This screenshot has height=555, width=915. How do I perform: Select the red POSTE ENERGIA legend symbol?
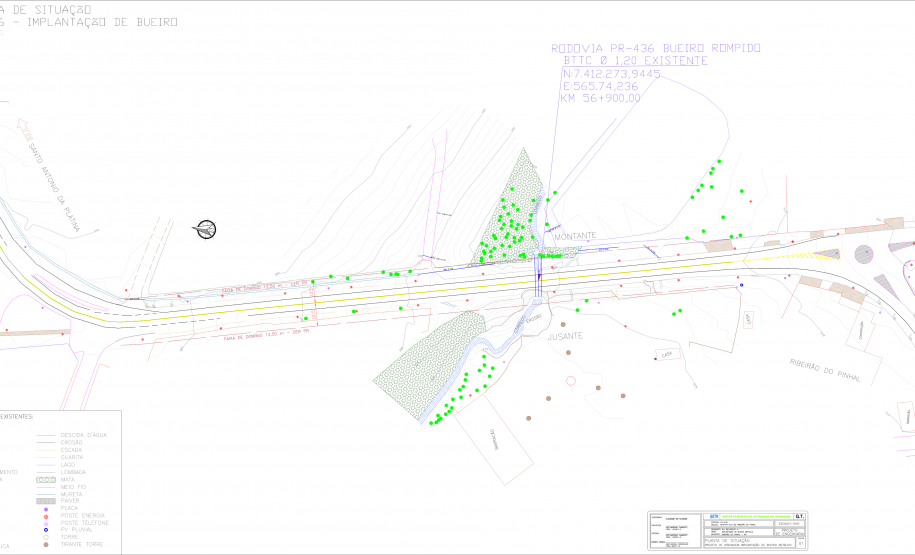point(47,515)
